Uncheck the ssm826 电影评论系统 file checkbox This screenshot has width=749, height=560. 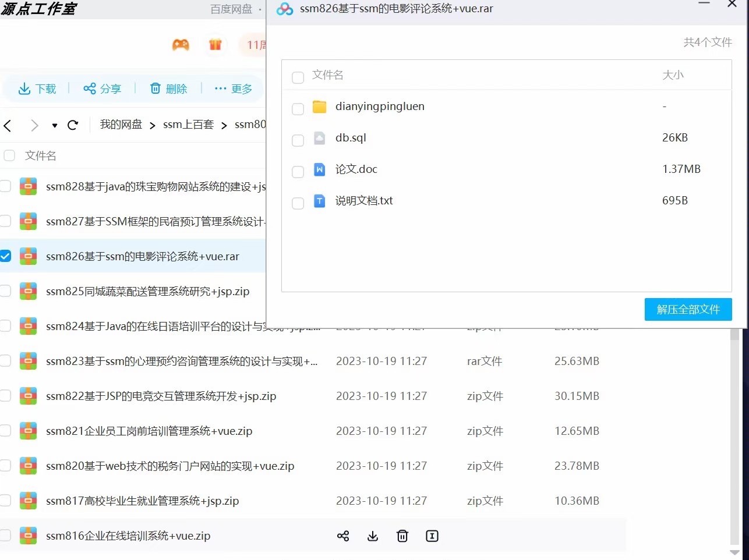[5, 256]
